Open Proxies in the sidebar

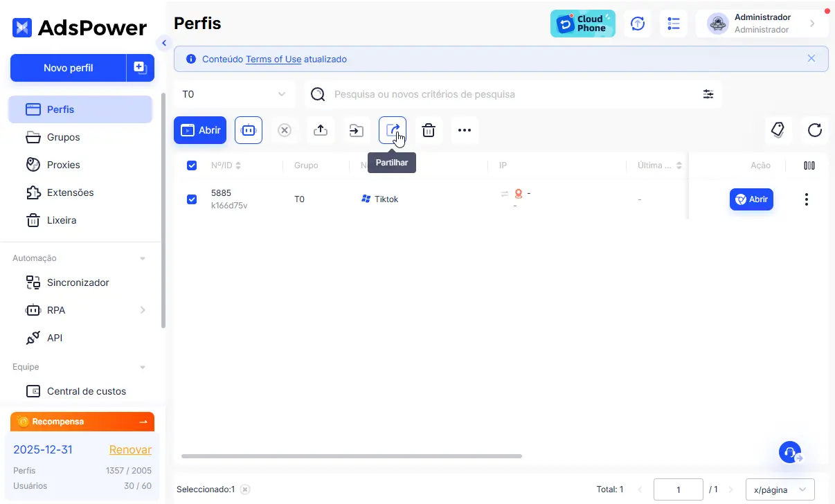pyautogui.click(x=63, y=165)
